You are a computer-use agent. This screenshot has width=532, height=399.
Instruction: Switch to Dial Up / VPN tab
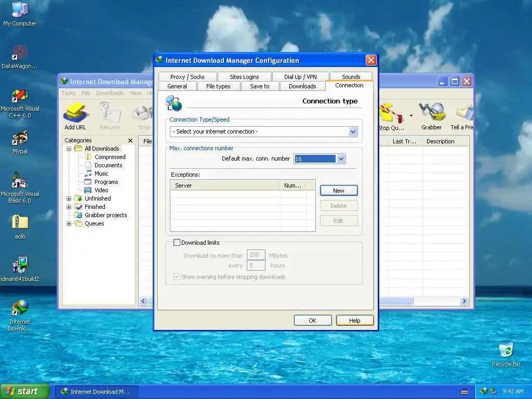[300, 77]
